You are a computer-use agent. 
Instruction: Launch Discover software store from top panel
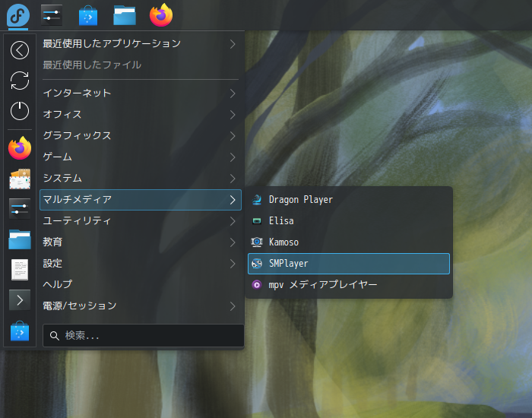(x=88, y=16)
